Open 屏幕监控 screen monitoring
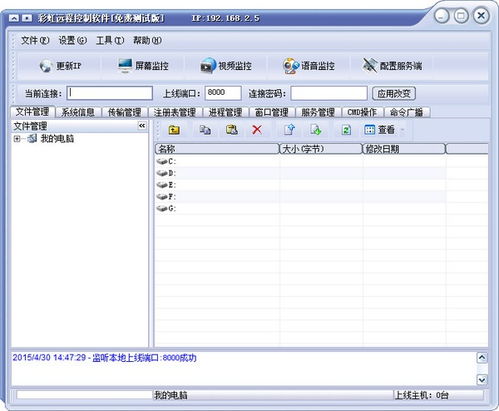Image resolution: width=499 pixels, height=411 pixels. [143, 66]
